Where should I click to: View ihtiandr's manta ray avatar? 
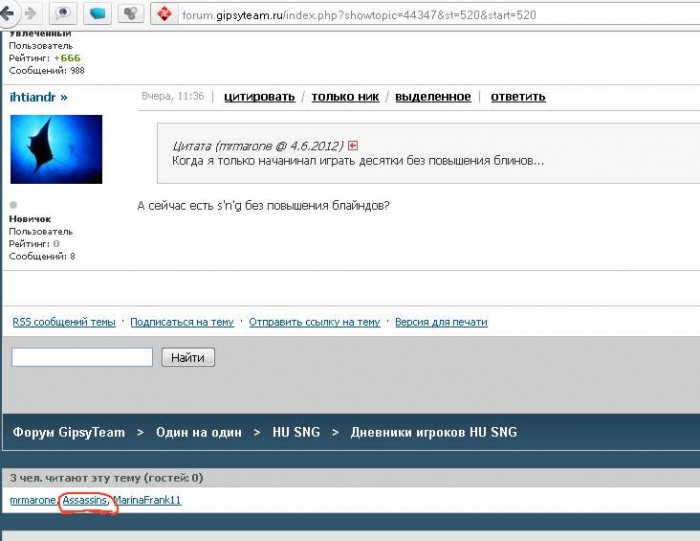coord(56,149)
